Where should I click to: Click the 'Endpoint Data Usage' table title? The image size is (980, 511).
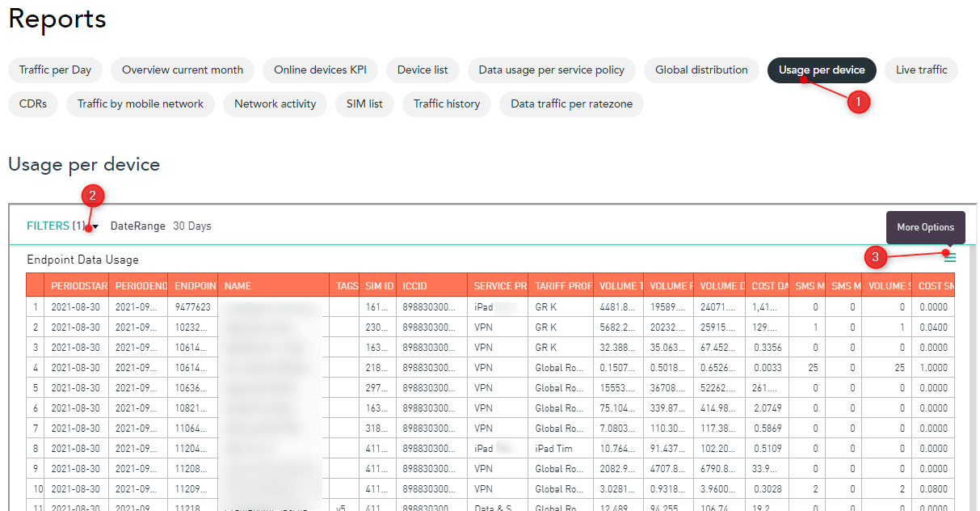click(x=82, y=260)
